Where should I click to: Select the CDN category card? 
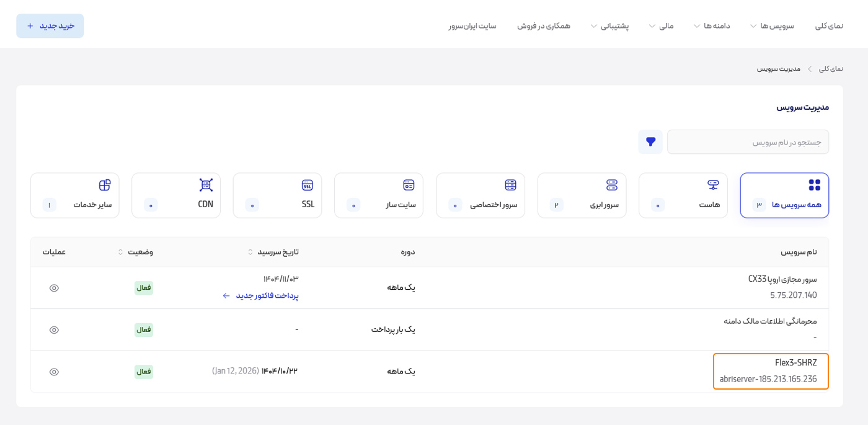click(175, 195)
